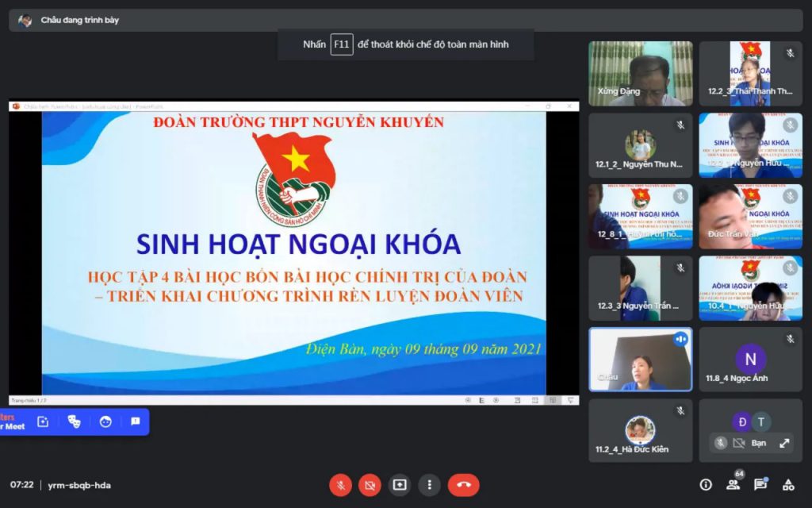Select the presenter Châu's video tile
The height and width of the screenshot is (508, 812).
pyautogui.click(x=641, y=360)
